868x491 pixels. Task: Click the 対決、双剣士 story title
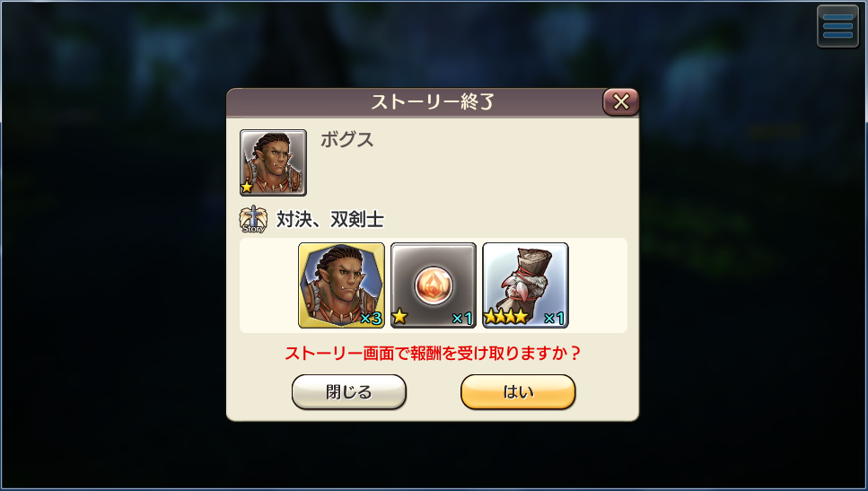(330, 220)
